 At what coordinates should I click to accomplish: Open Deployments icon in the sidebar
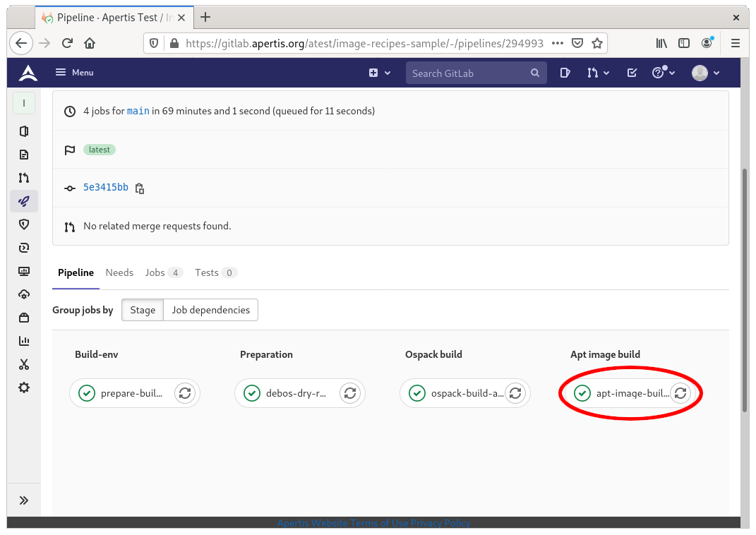(23, 248)
